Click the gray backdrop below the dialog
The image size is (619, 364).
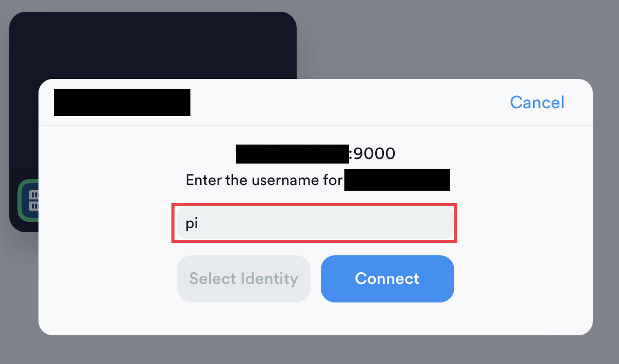tap(308, 351)
